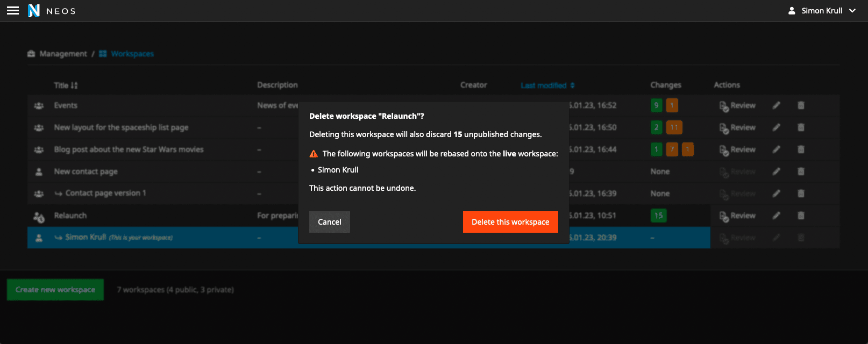Viewport: 868px width, 344px height.
Task: Click the Neos logo
Action: [x=52, y=11]
